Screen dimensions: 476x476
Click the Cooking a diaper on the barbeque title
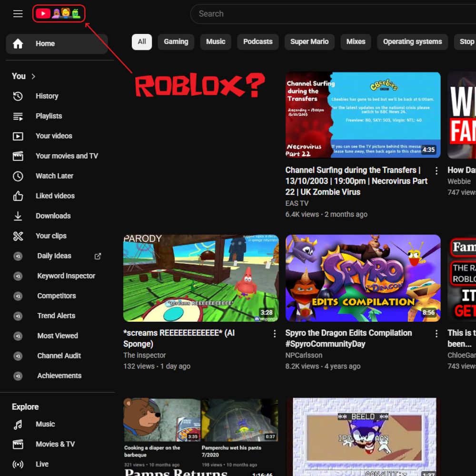[x=152, y=451]
